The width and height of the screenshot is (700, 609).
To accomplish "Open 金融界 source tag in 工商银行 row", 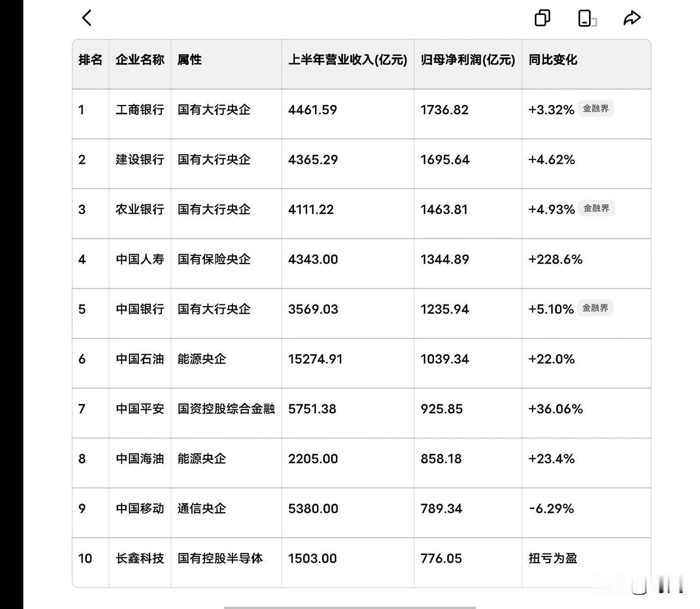I will pos(596,108).
